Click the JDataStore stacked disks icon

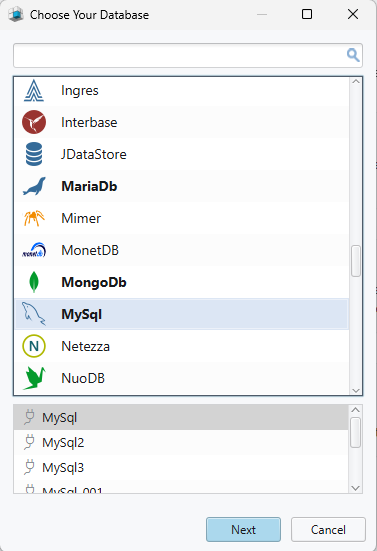pos(34,154)
